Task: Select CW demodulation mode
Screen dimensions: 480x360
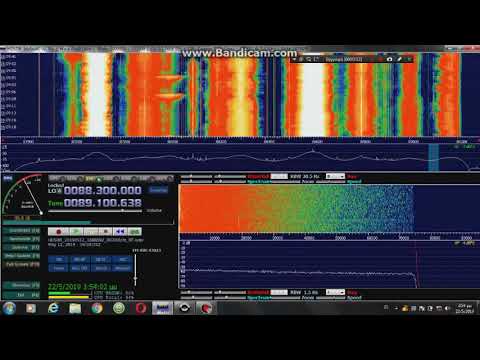Action: coord(147,178)
